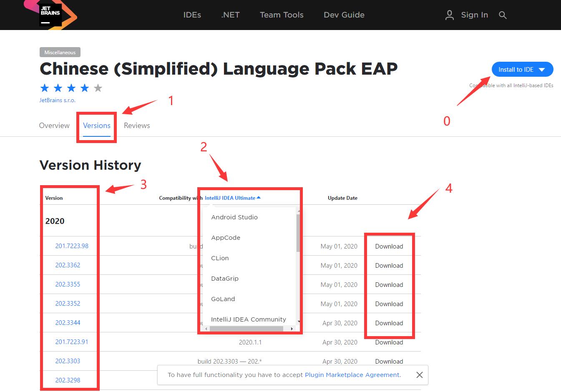Download version 201.7223.98
The height and width of the screenshot is (392, 561).
click(x=389, y=246)
